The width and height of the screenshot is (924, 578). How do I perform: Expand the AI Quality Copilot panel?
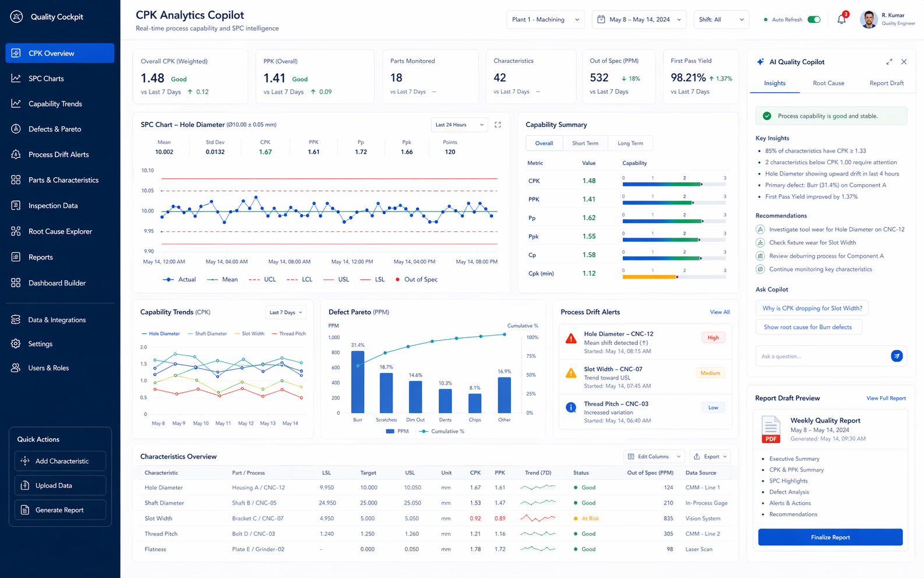click(x=889, y=62)
